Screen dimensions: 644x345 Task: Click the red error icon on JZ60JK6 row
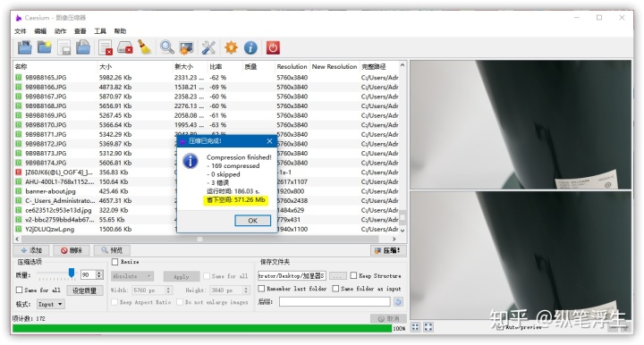[x=19, y=172]
